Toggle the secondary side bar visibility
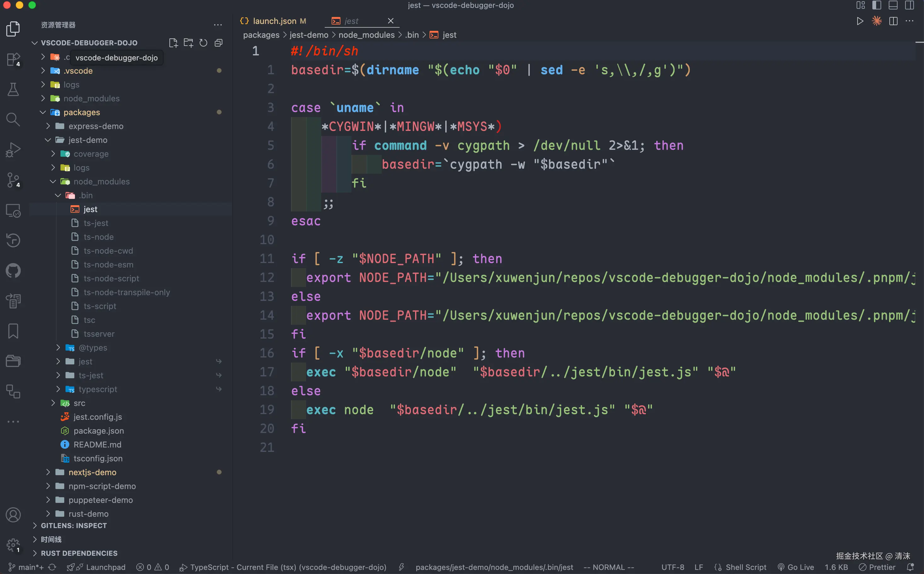This screenshot has width=924, height=574. (909, 5)
